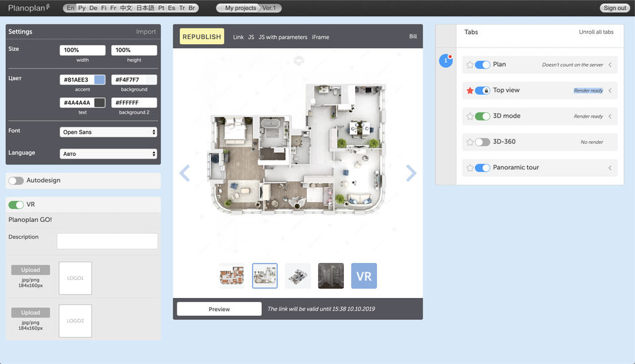The width and height of the screenshot is (635, 364).
Task: Star the 3D mode tab
Action: tap(470, 116)
